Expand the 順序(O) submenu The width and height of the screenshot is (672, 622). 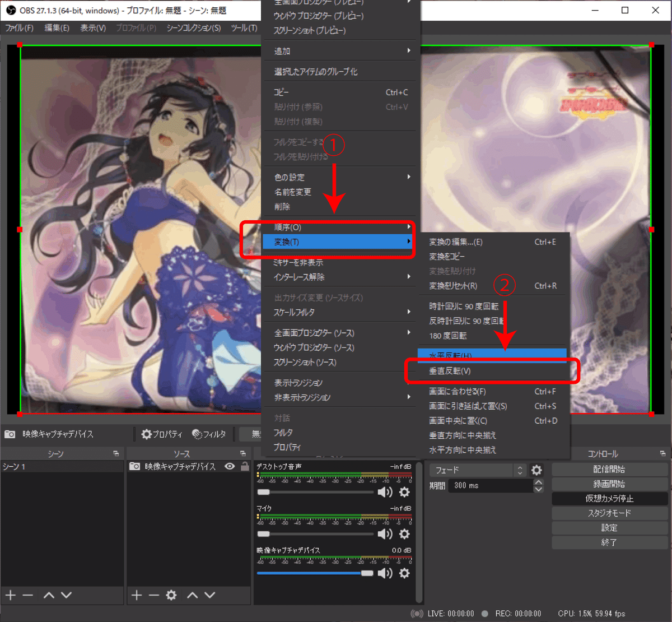[x=339, y=227]
